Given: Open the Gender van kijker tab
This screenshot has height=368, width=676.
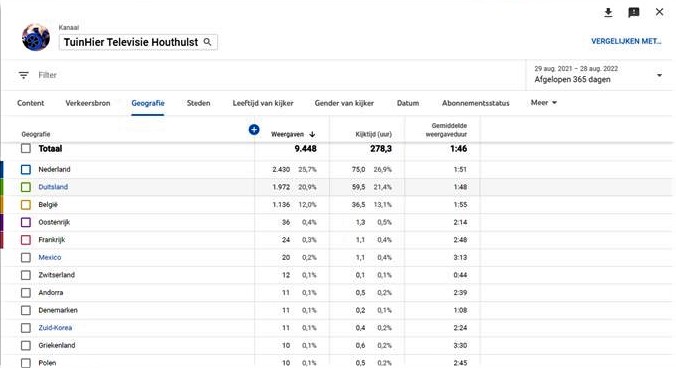Looking at the screenshot, I should coord(344,103).
